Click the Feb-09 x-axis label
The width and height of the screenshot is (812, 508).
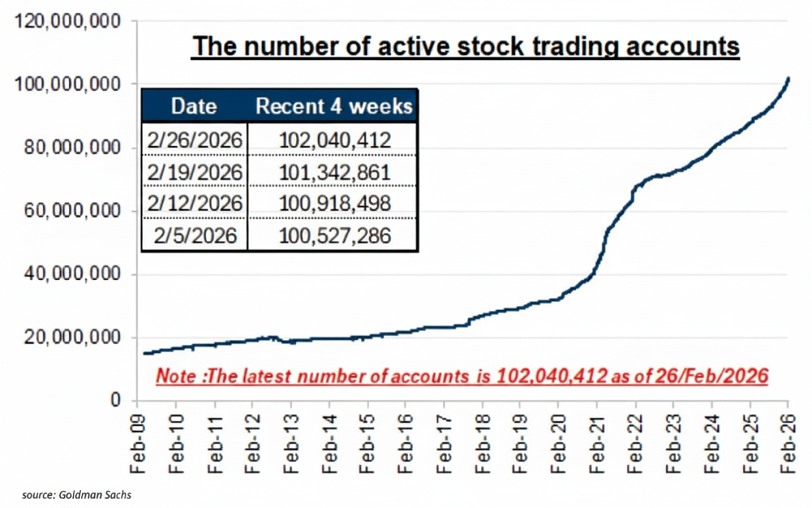[x=138, y=444]
